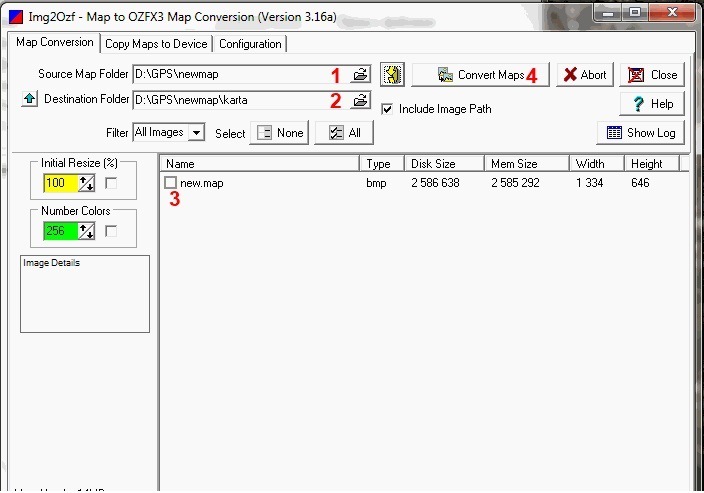Click the Source Map Folder path field

coord(241,75)
